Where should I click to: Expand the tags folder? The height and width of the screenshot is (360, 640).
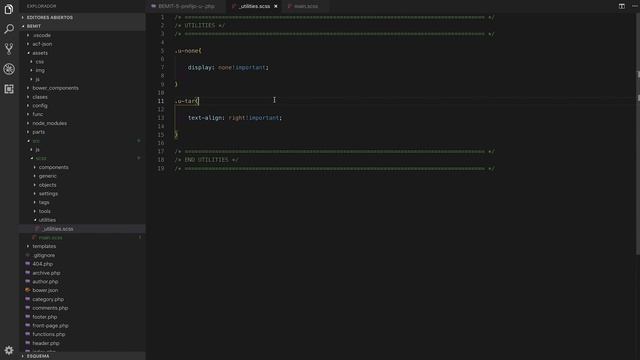[44, 202]
